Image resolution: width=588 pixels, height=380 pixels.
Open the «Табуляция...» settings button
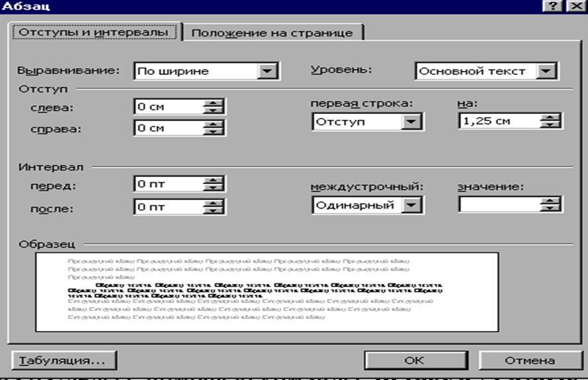coord(63,361)
